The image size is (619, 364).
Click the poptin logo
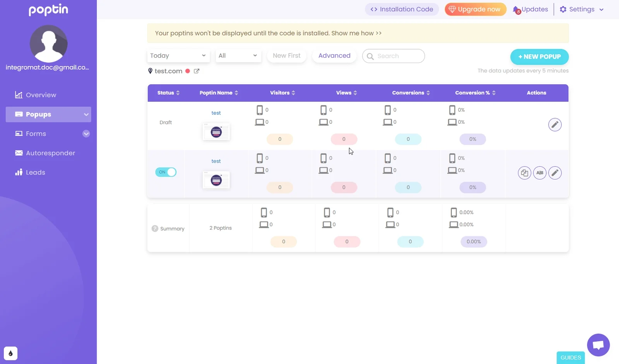pyautogui.click(x=48, y=10)
